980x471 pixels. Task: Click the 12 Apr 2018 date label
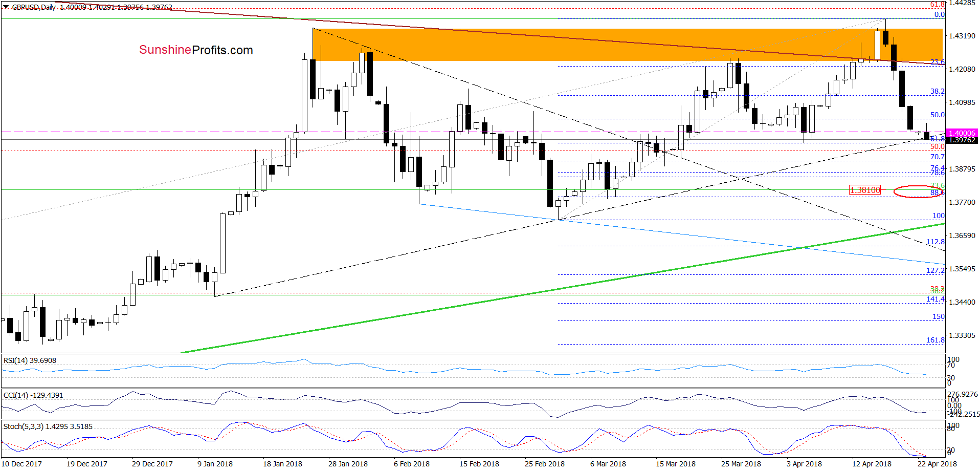(872, 464)
